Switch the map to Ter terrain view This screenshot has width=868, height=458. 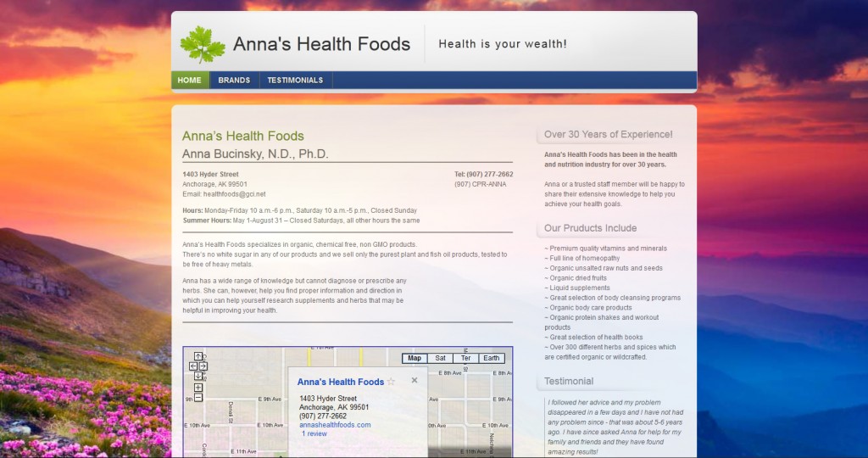pyautogui.click(x=465, y=358)
